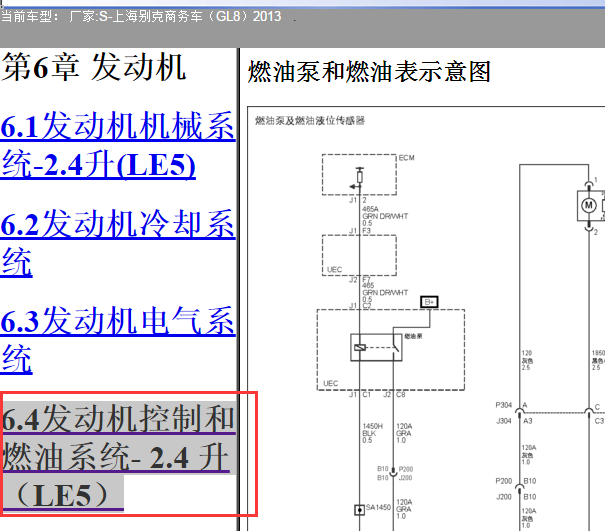Open link 6.2发动机冷却系统
Screen dimensions: 605x531
pyautogui.click(x=118, y=243)
